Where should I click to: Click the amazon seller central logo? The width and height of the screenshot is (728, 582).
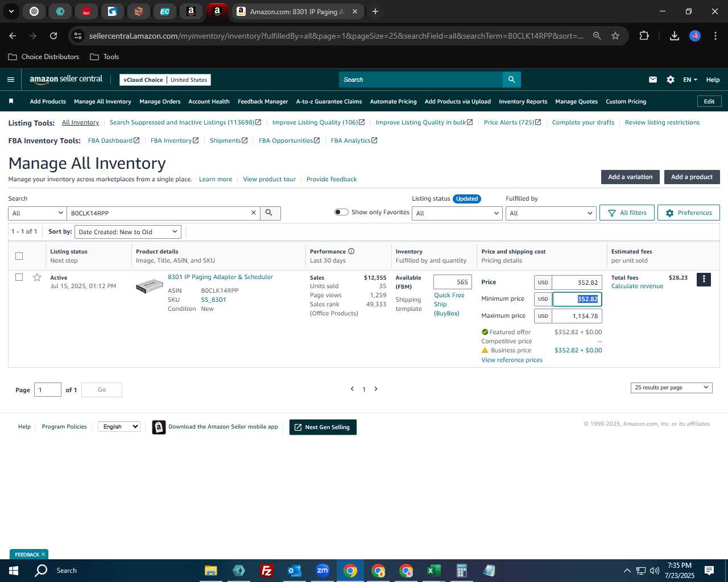click(x=66, y=80)
